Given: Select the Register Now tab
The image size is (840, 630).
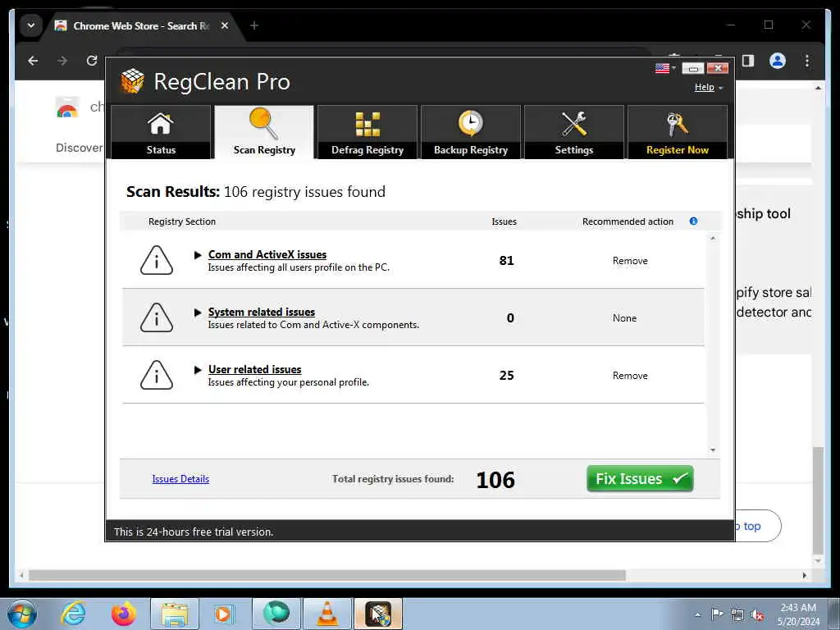Looking at the screenshot, I should 677,132.
